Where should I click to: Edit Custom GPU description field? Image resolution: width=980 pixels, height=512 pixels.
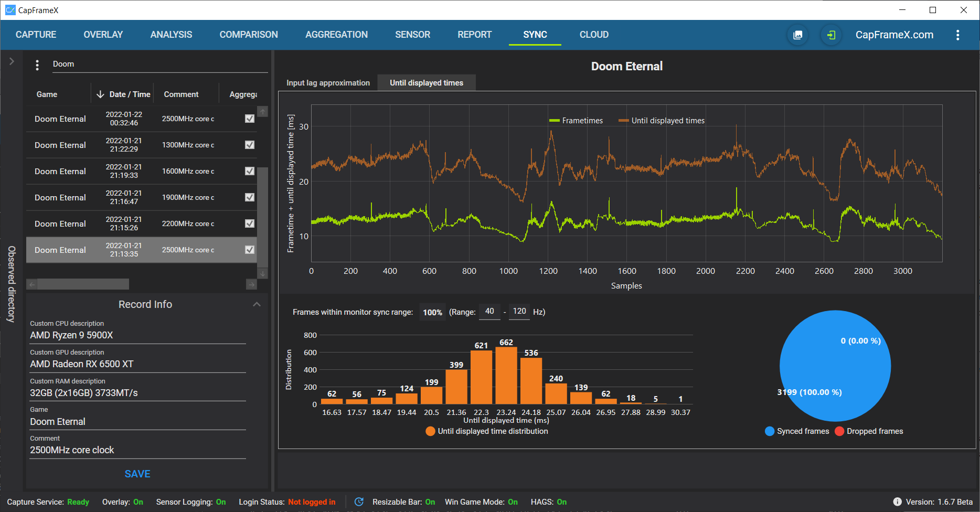tap(137, 364)
